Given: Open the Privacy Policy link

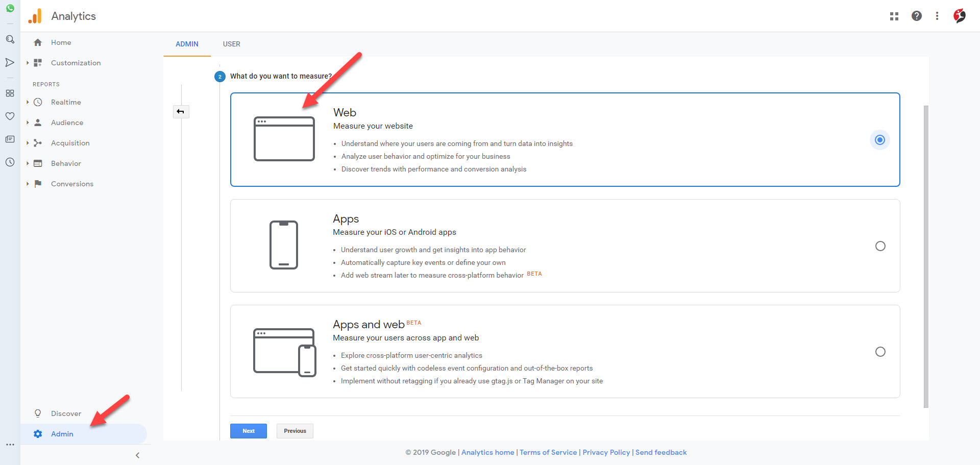Looking at the screenshot, I should 606,453.
